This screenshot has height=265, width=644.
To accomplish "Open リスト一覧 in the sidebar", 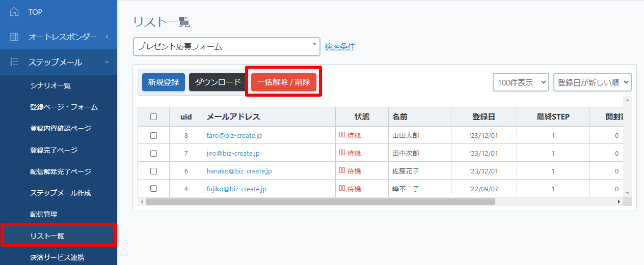I will pos(47,236).
